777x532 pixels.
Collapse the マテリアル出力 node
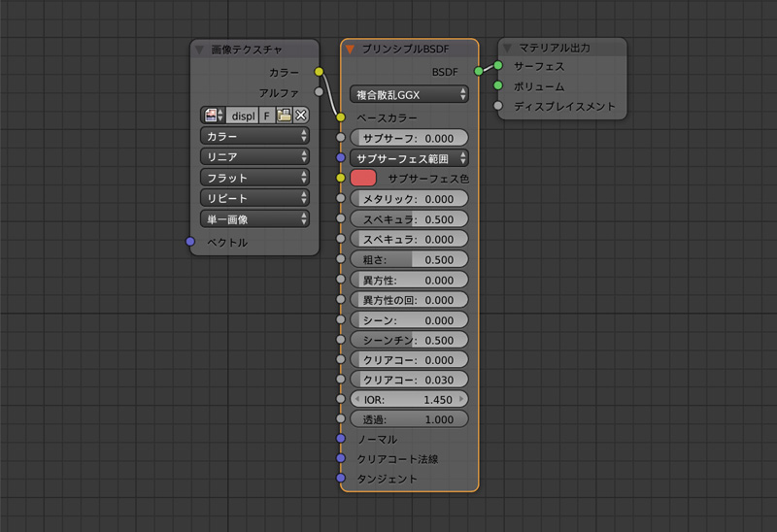[x=508, y=48]
